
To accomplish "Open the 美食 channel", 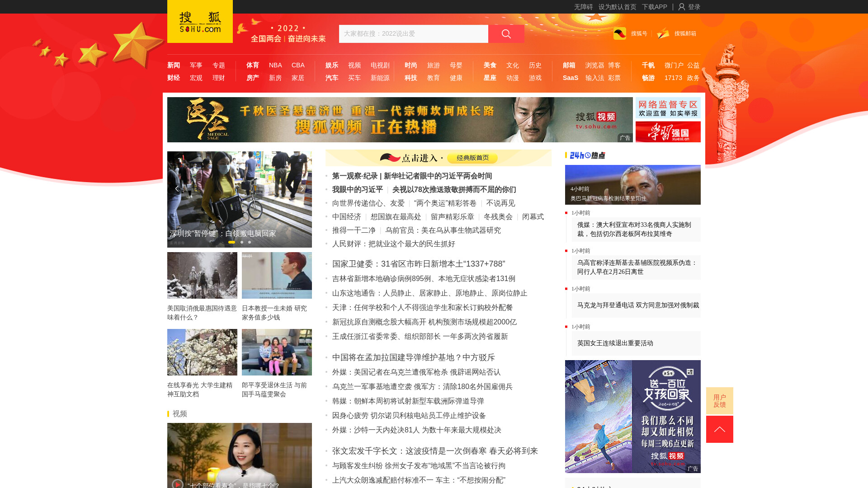I will 490,65.
